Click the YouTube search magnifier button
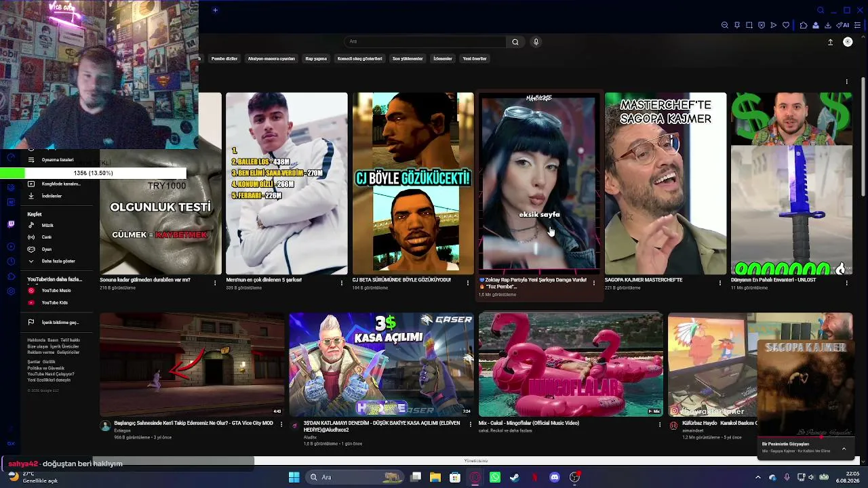The width and height of the screenshot is (868, 488). pos(515,42)
